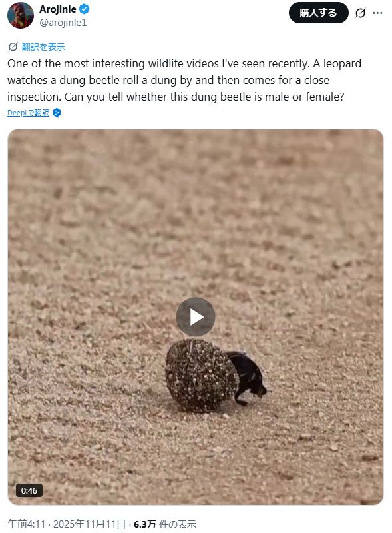Open the three-dot more options menu
This screenshot has height=533, width=392.
(x=377, y=13)
